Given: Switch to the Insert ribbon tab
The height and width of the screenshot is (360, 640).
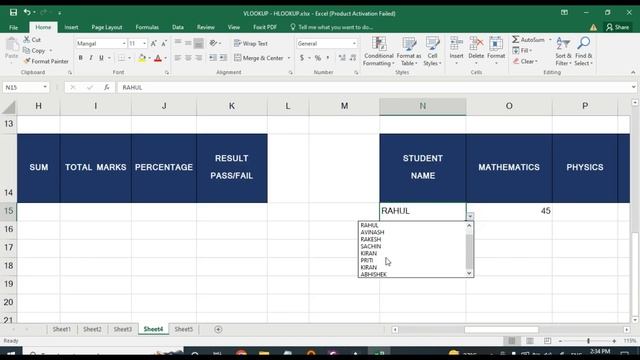Looking at the screenshot, I should coord(71,27).
